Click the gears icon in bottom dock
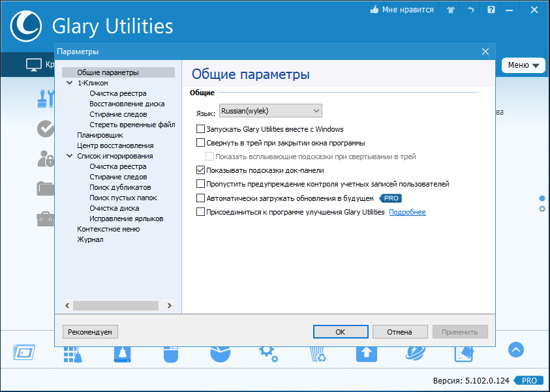 tap(269, 354)
